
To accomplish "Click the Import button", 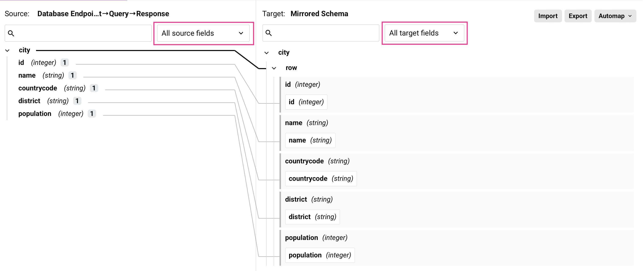I will tap(548, 16).
